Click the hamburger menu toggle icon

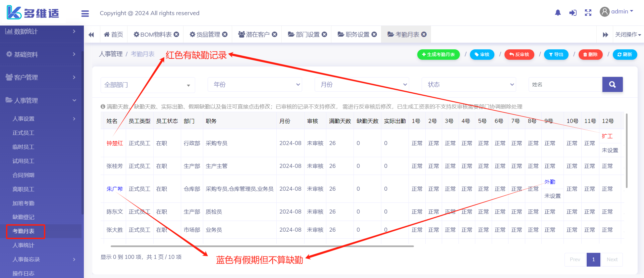pyautogui.click(x=85, y=13)
